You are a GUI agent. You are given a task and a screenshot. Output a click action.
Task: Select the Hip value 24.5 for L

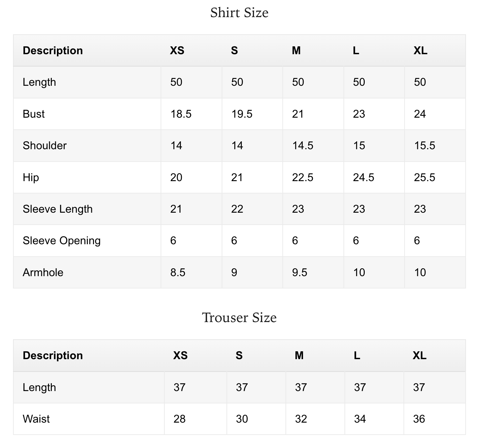(363, 177)
